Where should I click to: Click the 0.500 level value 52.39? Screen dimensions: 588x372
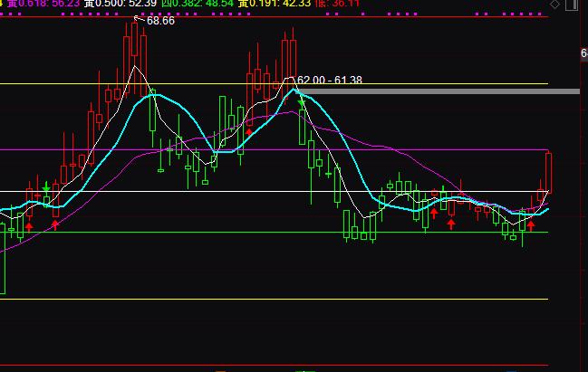pos(126,4)
